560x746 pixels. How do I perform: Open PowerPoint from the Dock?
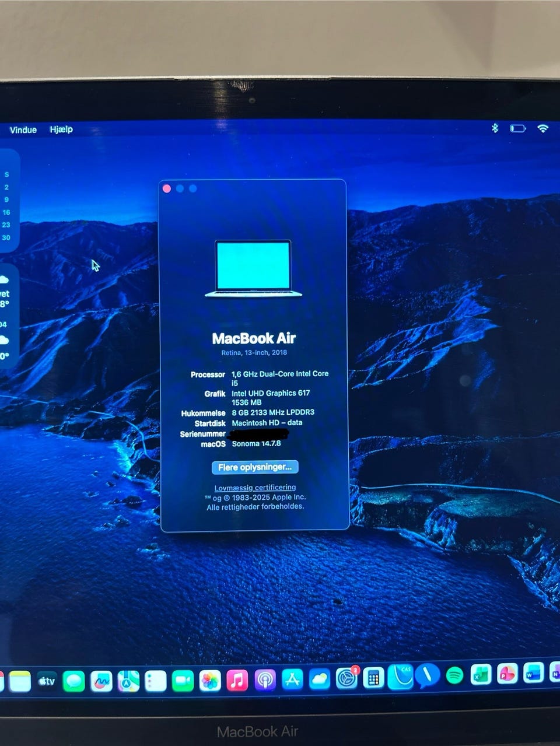pyautogui.click(x=507, y=674)
